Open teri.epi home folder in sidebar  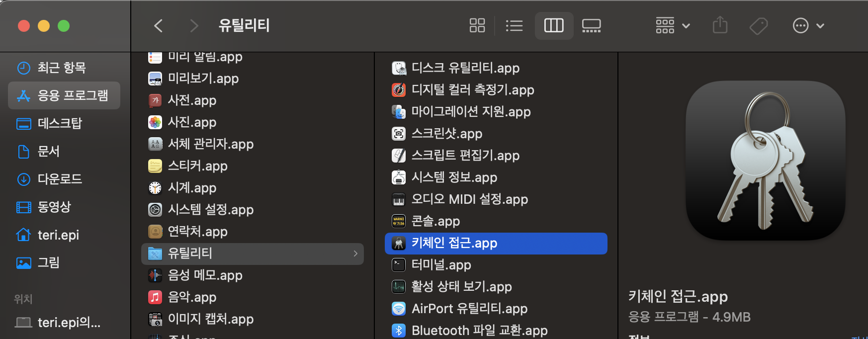tap(64, 235)
